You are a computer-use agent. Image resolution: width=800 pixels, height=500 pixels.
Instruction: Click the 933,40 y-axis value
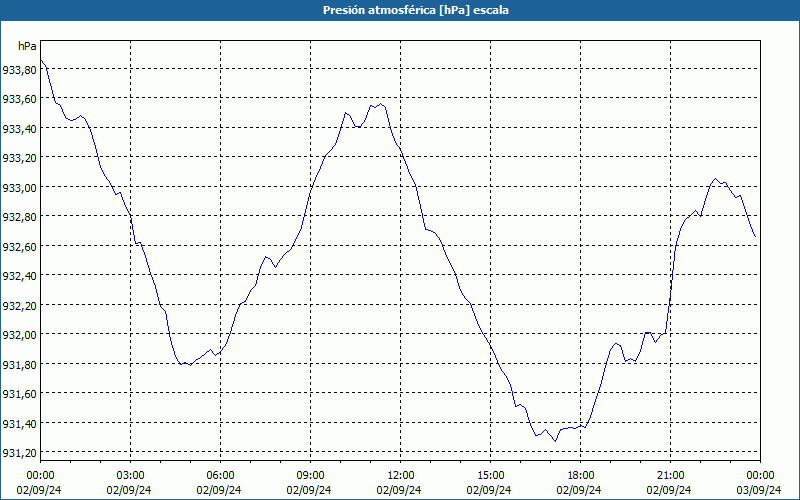point(19,129)
